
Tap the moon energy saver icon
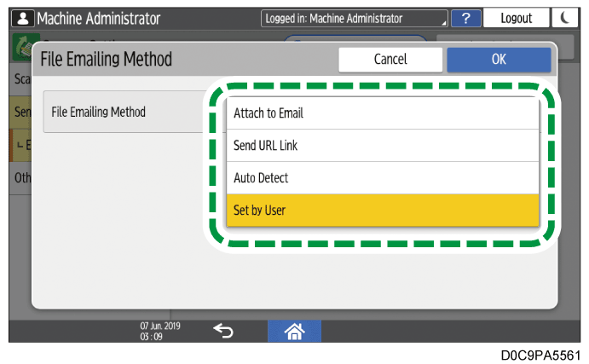tap(564, 18)
